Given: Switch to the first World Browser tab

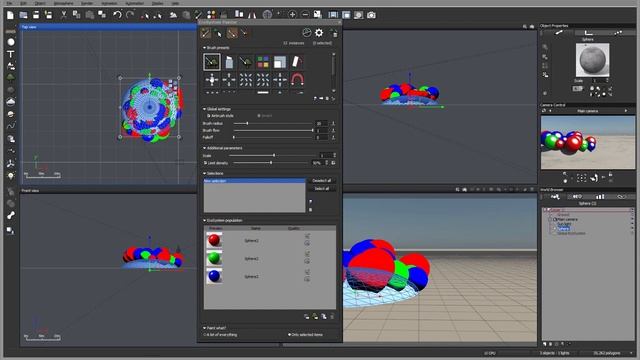Looking at the screenshot, I should (555, 197).
